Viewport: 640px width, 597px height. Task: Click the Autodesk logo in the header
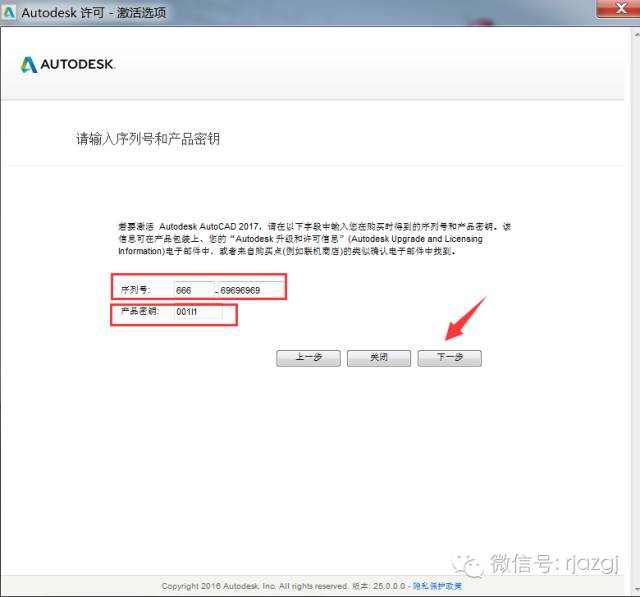pyautogui.click(x=68, y=65)
